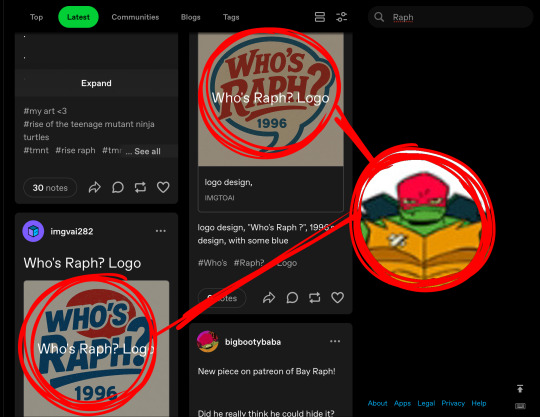Open imgvai282 avatar

(33, 231)
